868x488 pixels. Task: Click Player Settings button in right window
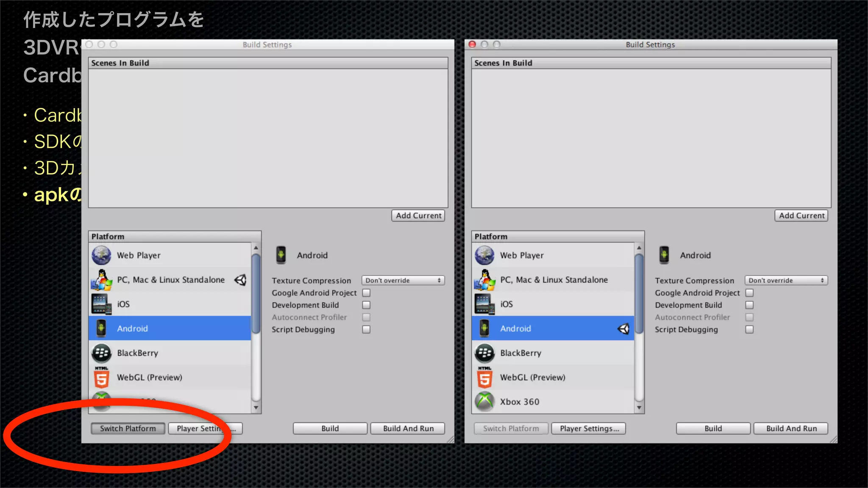(589, 428)
